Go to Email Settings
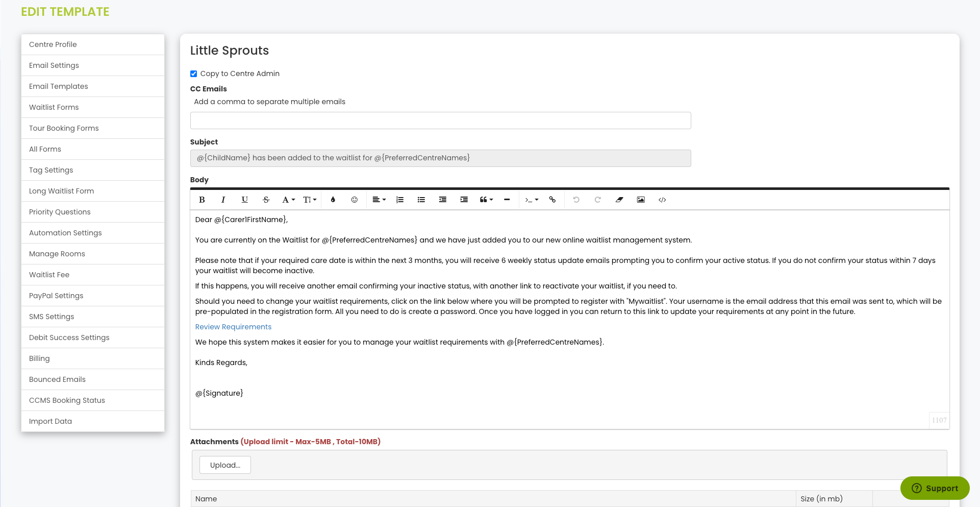980x507 pixels. (x=93, y=65)
